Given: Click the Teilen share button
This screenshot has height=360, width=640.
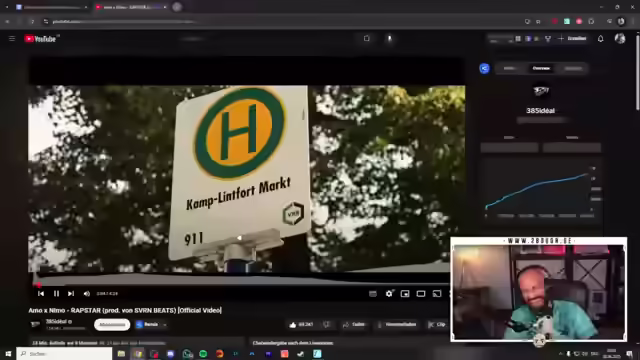Looking at the screenshot, I should pos(354,324).
